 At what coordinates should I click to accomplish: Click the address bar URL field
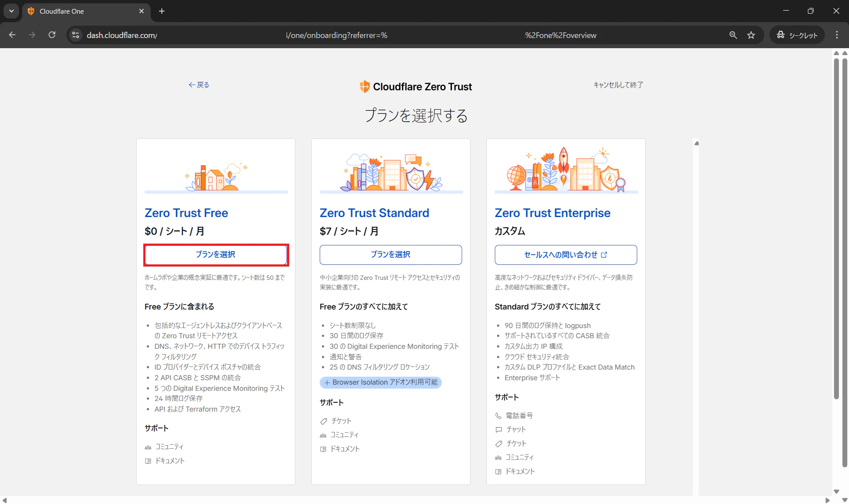click(398, 35)
